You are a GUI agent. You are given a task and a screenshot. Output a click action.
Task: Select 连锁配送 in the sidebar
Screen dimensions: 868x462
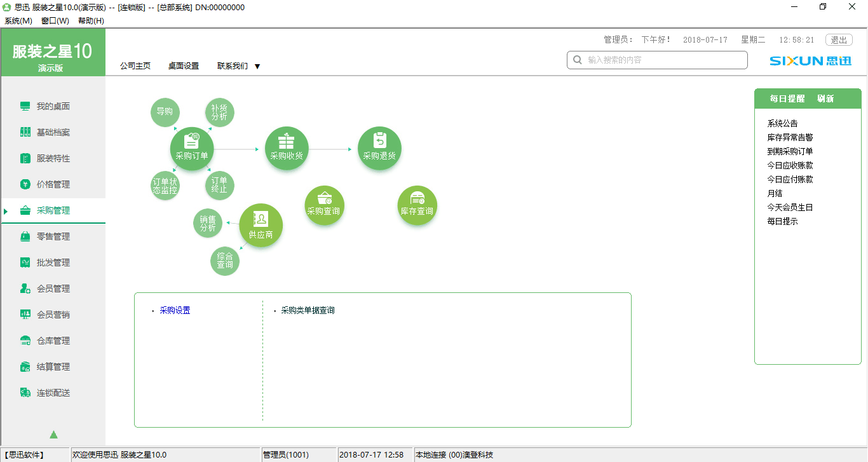click(53, 393)
